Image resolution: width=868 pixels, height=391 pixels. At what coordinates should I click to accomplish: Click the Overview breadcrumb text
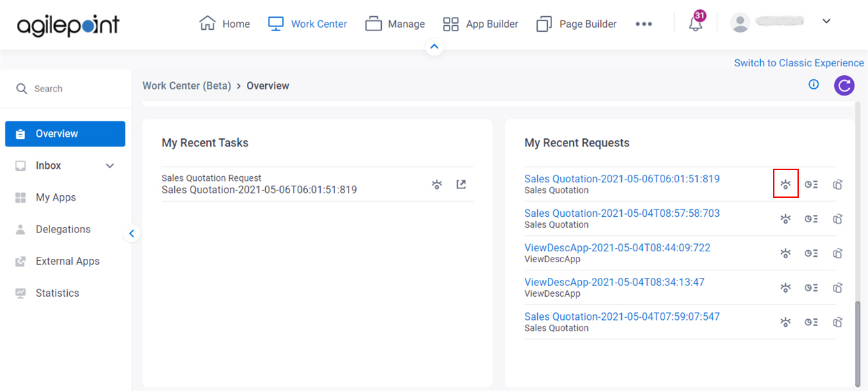[268, 86]
